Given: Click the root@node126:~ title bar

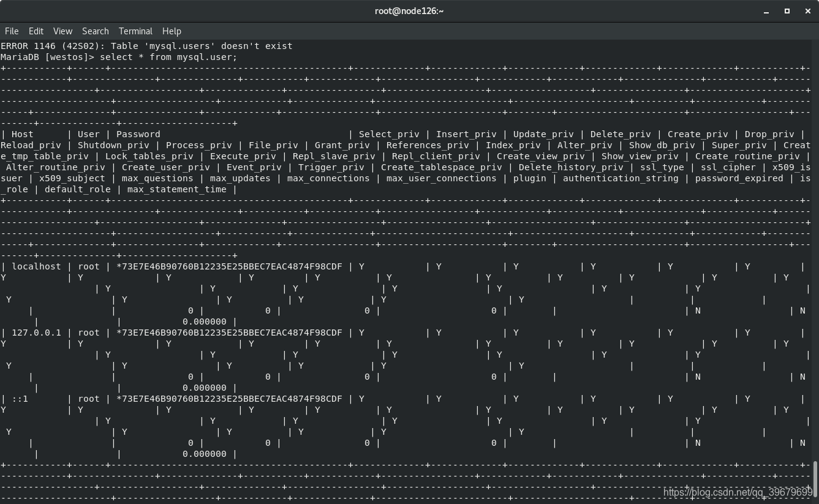Looking at the screenshot, I should 409,11.
